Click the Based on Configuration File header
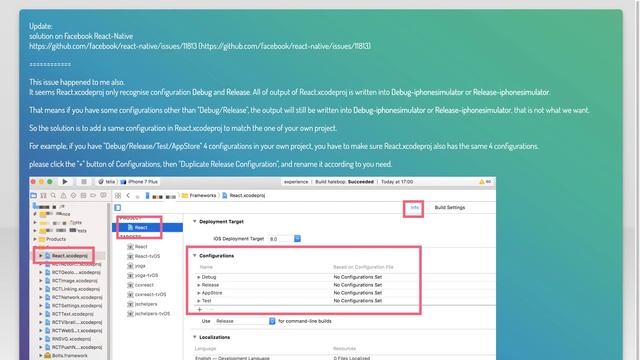 [363, 267]
